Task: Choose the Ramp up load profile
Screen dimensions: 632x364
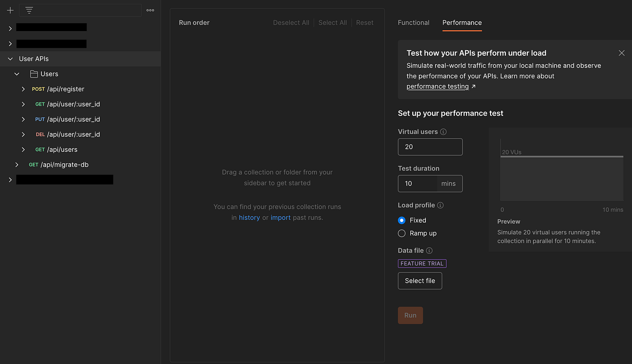Action: pos(402,233)
